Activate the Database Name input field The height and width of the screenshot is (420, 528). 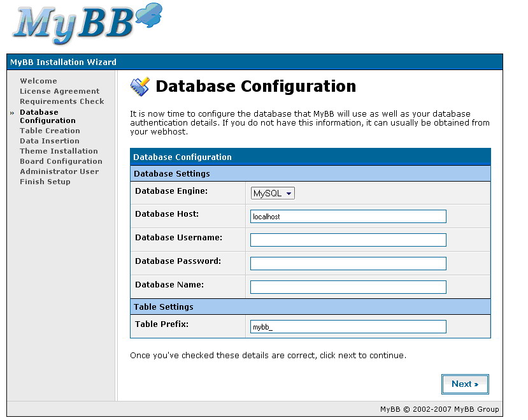pyautogui.click(x=348, y=287)
